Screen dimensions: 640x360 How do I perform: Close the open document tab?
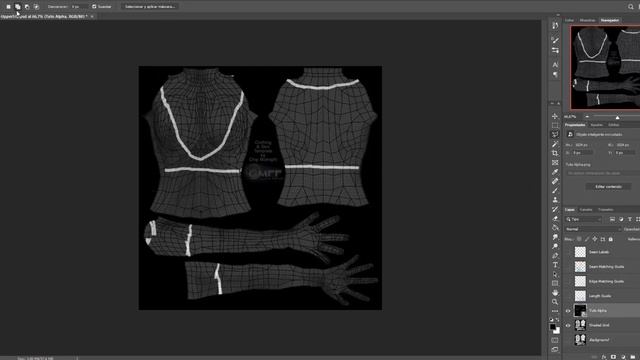coord(92,16)
